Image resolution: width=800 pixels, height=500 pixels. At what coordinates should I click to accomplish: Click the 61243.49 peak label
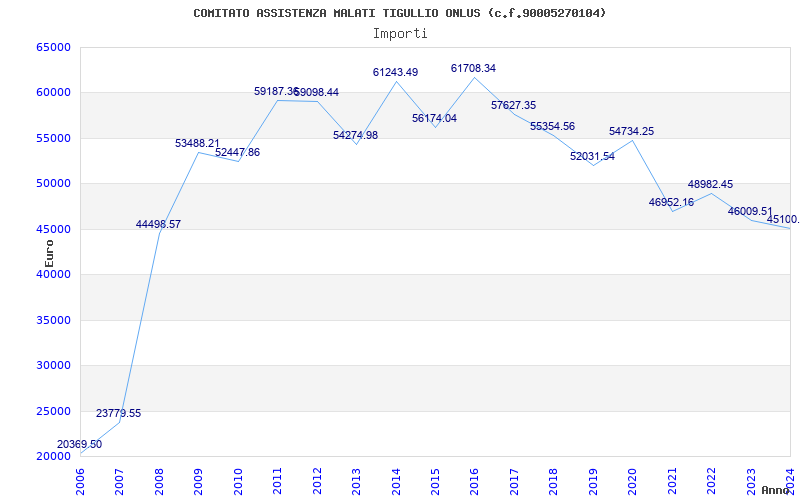[395, 72]
